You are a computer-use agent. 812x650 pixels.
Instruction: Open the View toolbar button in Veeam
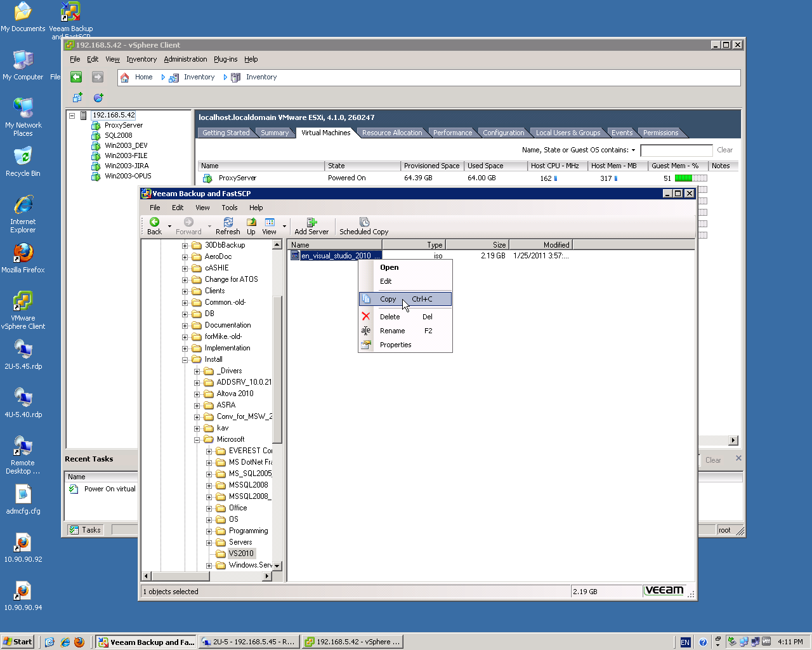tap(270, 226)
